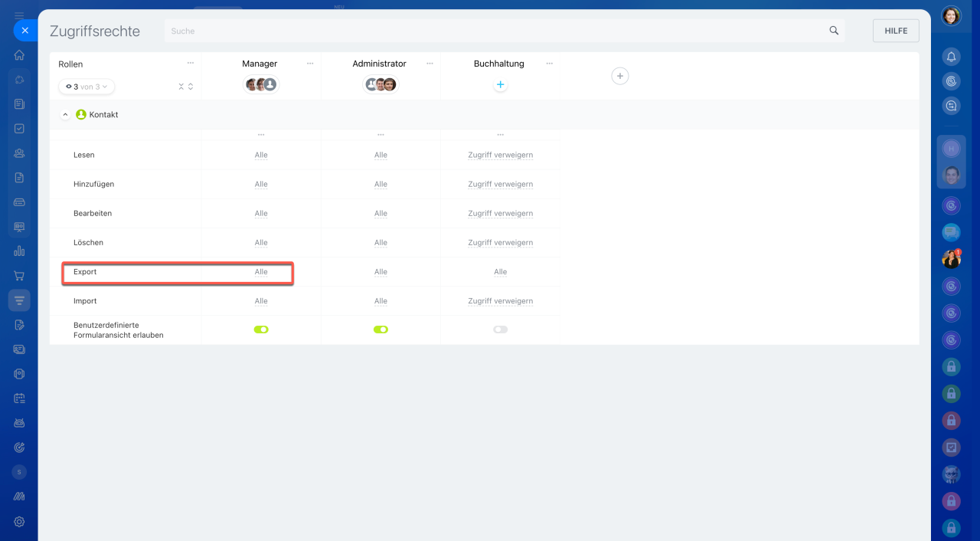
Task: Open the chat with the unread badge avatar
Action: (x=951, y=259)
